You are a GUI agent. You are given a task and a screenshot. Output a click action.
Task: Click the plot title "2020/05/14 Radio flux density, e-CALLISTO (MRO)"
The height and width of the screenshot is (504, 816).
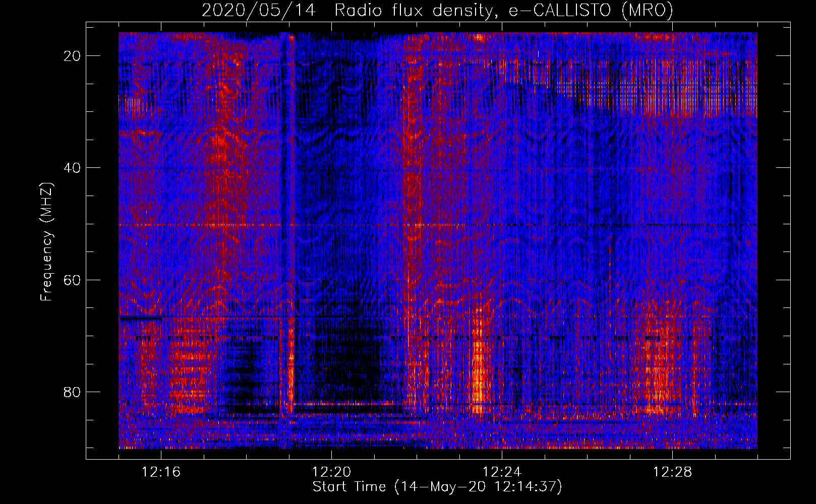click(x=437, y=10)
